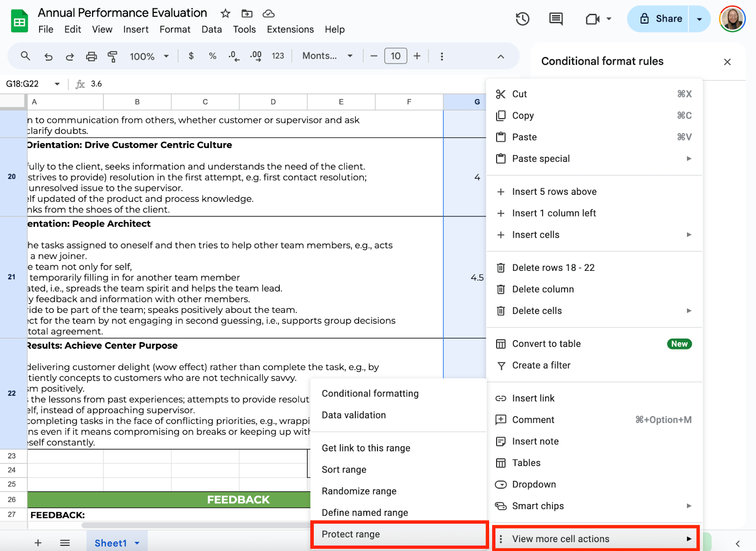Image resolution: width=756 pixels, height=551 pixels.
Task: Open version history clock icon
Action: [523, 19]
